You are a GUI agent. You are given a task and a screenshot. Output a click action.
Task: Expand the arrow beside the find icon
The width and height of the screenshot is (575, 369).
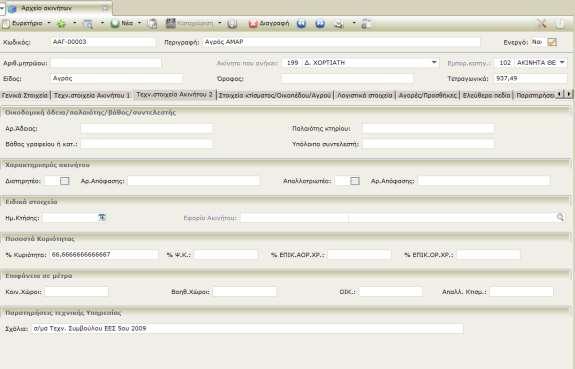tap(102, 23)
